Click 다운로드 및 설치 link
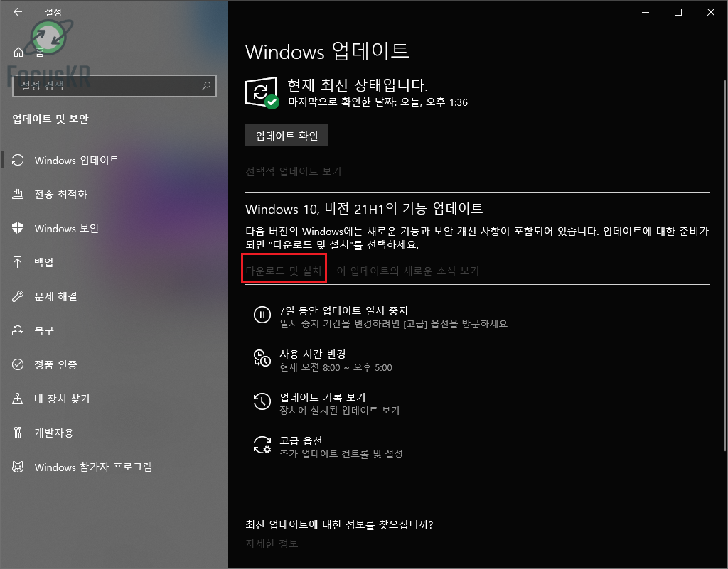Image resolution: width=728 pixels, height=569 pixels. (283, 271)
